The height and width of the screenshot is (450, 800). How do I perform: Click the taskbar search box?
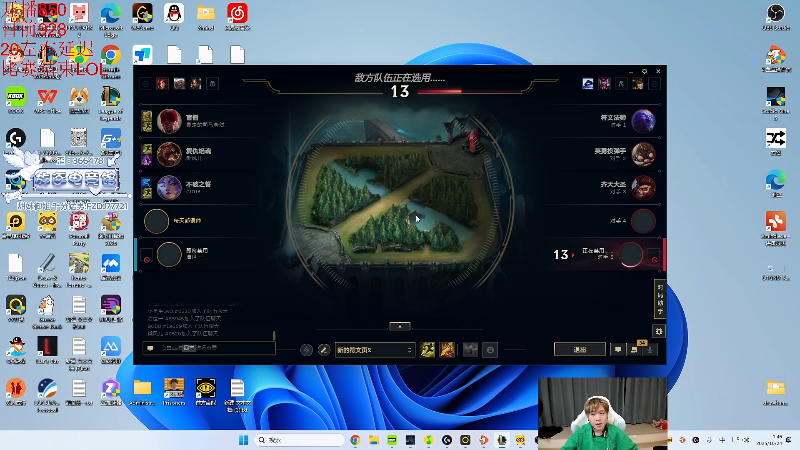[299, 440]
